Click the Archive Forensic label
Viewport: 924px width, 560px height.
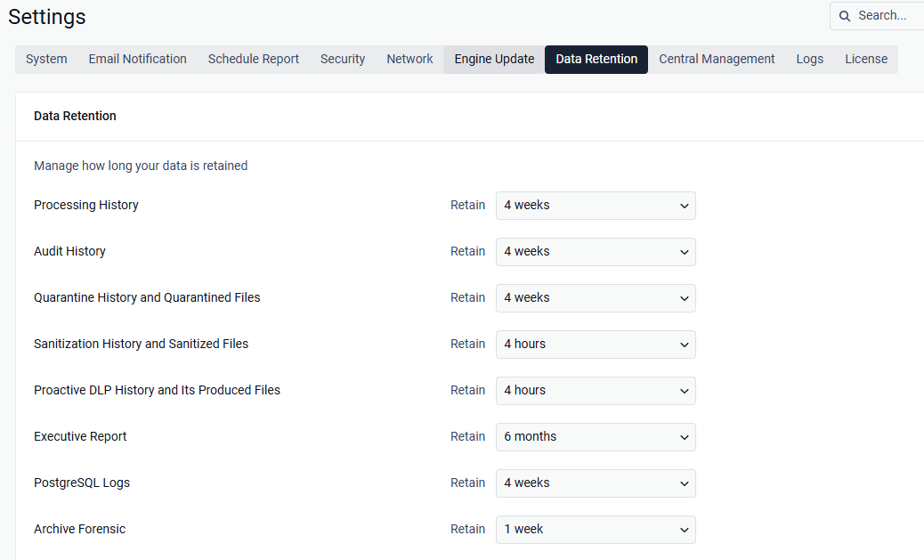(x=79, y=529)
